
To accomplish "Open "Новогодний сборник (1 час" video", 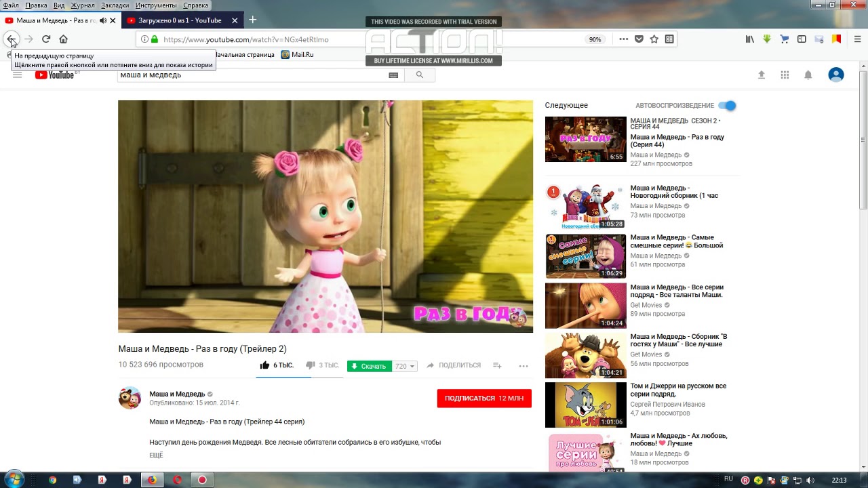I will [674, 192].
